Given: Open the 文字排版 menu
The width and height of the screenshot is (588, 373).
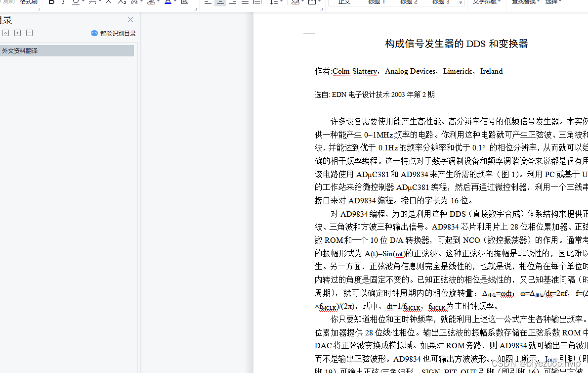Looking at the screenshot, I should click(486, 2).
